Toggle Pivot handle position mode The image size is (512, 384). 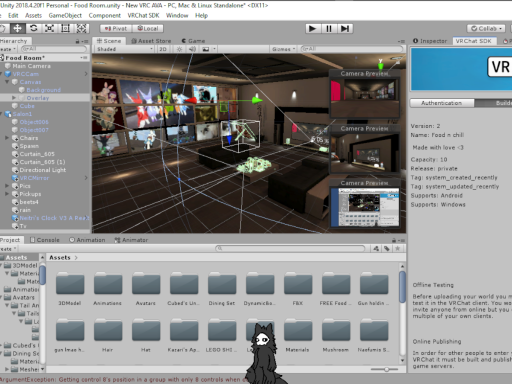point(116,29)
